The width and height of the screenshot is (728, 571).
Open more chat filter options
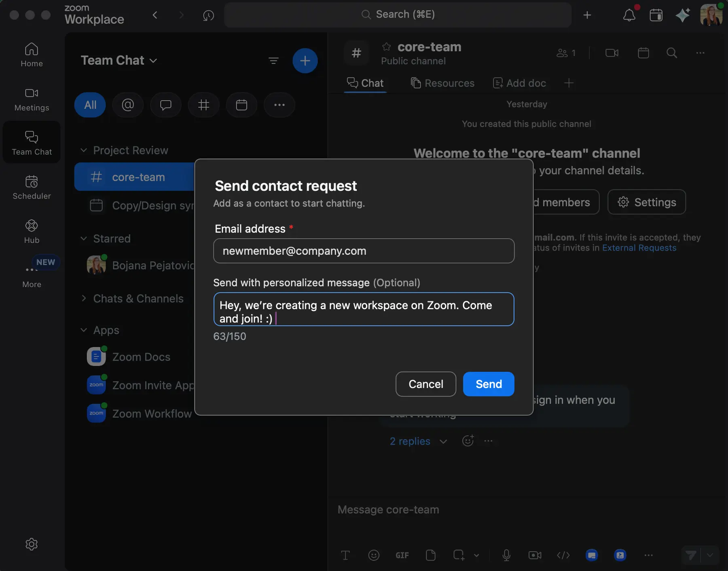click(x=279, y=105)
